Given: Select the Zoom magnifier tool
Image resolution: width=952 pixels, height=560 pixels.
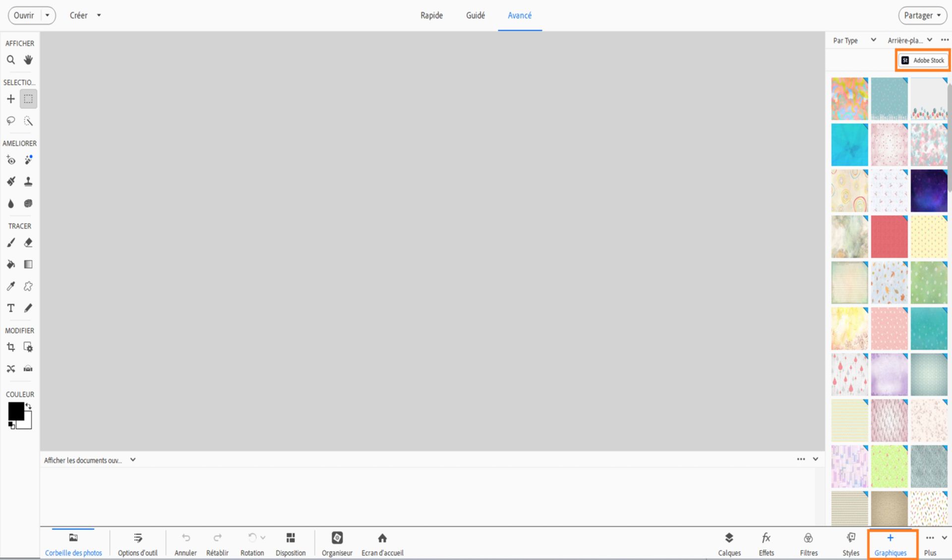Looking at the screenshot, I should click(x=10, y=60).
